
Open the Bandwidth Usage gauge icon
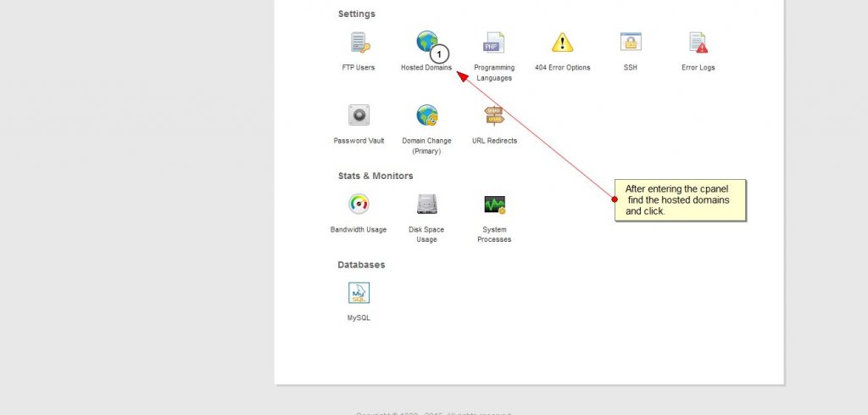[359, 204]
